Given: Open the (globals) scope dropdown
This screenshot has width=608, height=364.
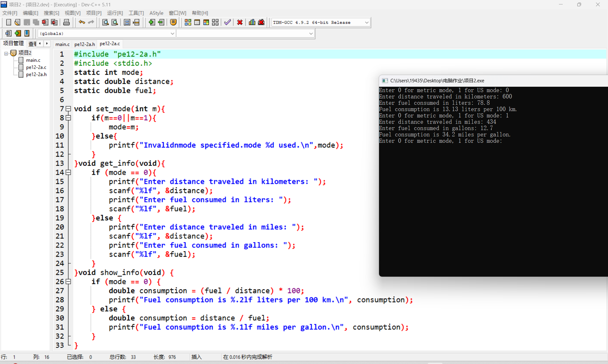Looking at the screenshot, I should click(172, 34).
